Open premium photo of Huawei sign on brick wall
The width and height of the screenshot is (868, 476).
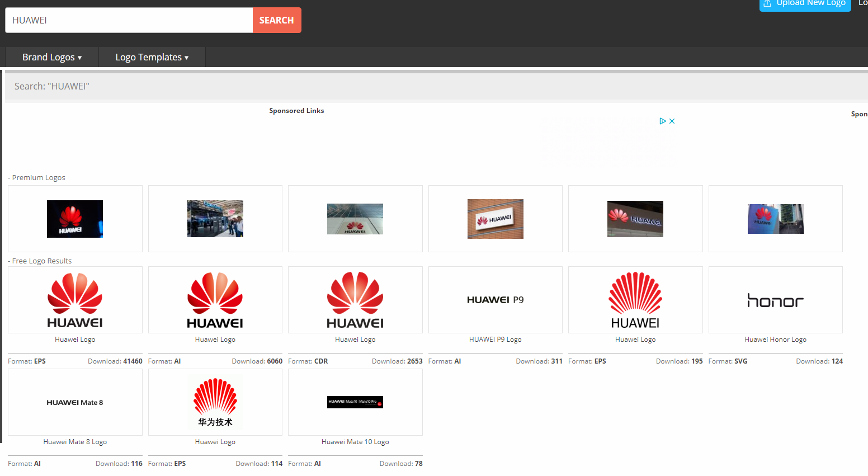(496, 219)
